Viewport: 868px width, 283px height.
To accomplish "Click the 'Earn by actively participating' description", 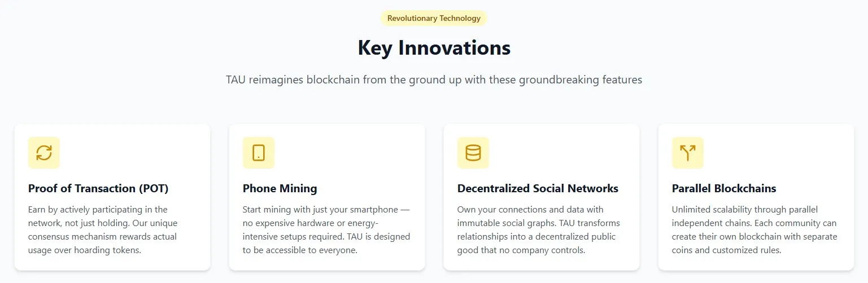I will (103, 229).
